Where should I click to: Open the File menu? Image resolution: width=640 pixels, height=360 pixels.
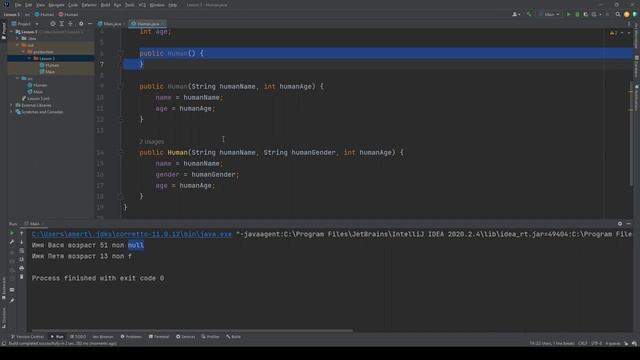click(x=18, y=5)
